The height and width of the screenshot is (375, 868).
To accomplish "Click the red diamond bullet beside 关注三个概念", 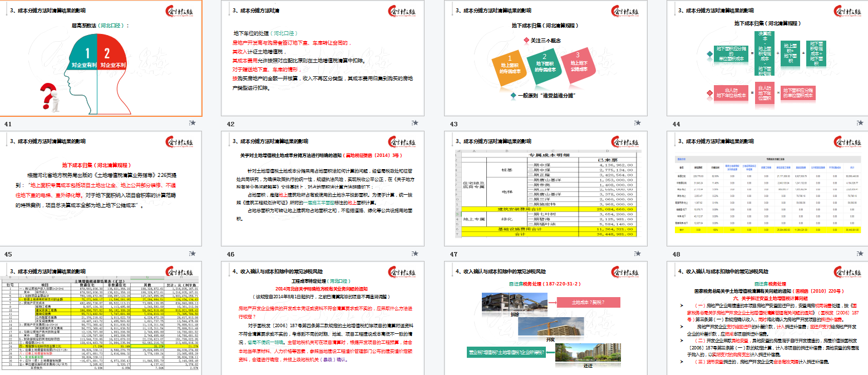I will click(x=526, y=40).
